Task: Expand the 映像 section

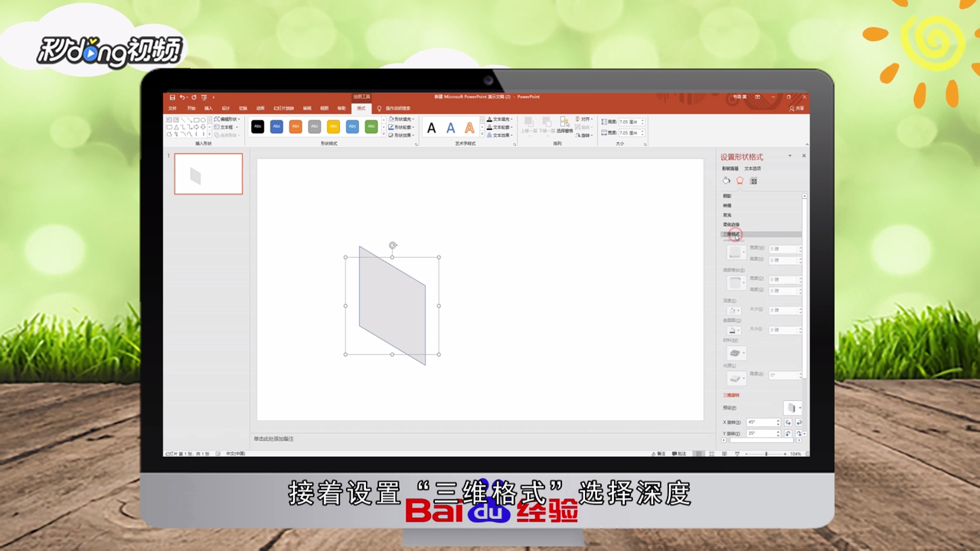Action: pos(727,206)
